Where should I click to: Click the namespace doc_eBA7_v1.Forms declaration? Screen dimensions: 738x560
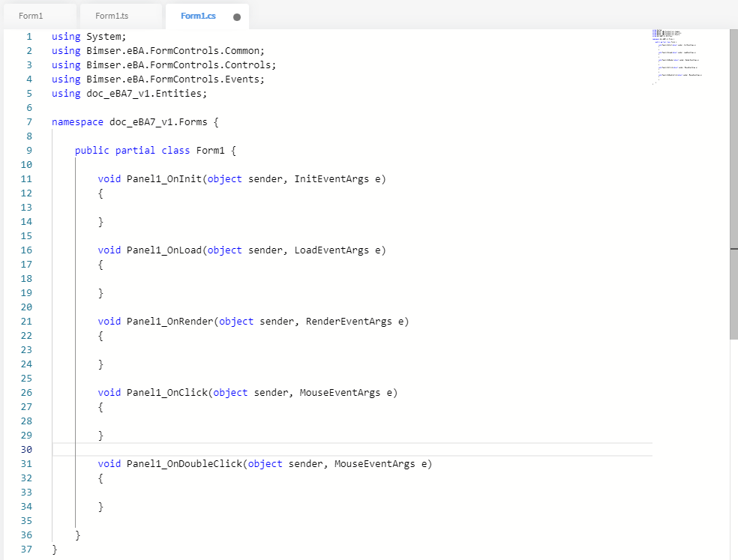(x=135, y=121)
